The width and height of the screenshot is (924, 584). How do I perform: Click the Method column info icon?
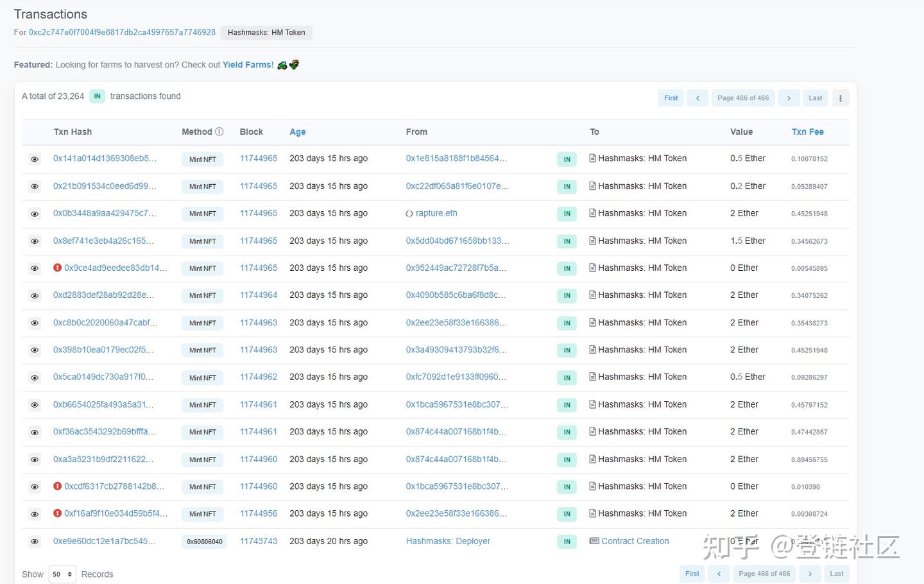click(x=219, y=132)
